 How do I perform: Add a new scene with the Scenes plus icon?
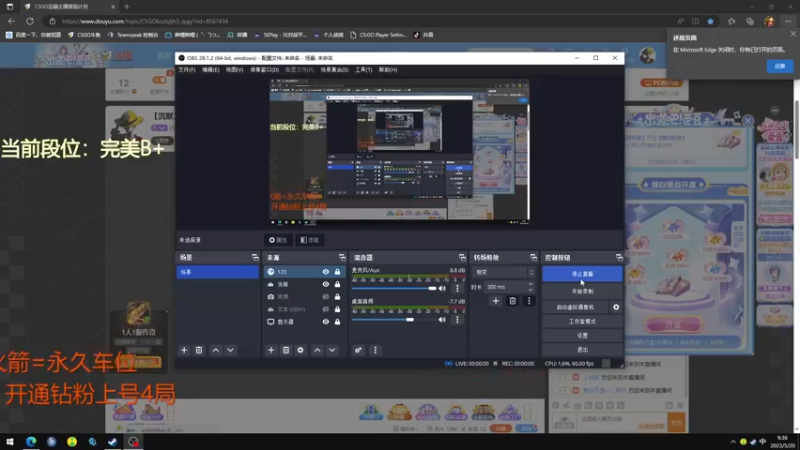[x=184, y=350]
